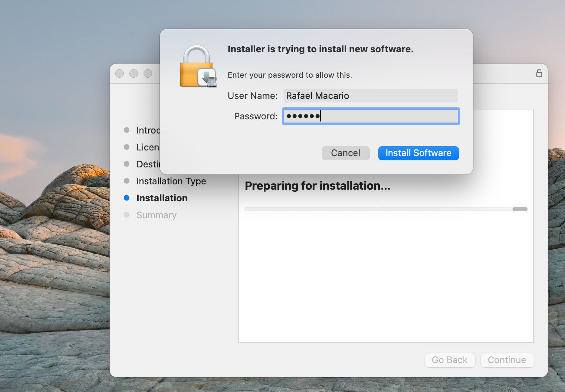
Task: Select the Installation Type step label
Action: click(x=171, y=181)
